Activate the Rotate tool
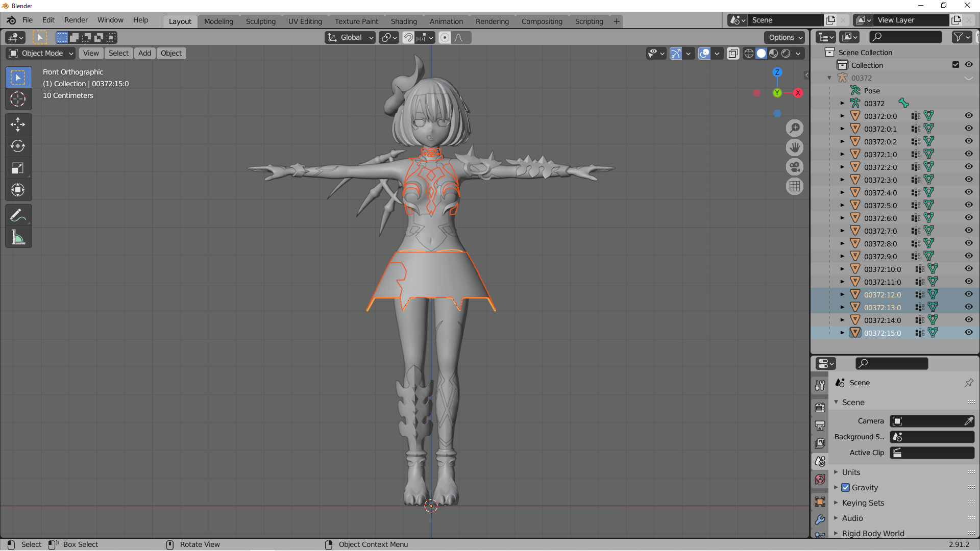 pyautogui.click(x=18, y=146)
